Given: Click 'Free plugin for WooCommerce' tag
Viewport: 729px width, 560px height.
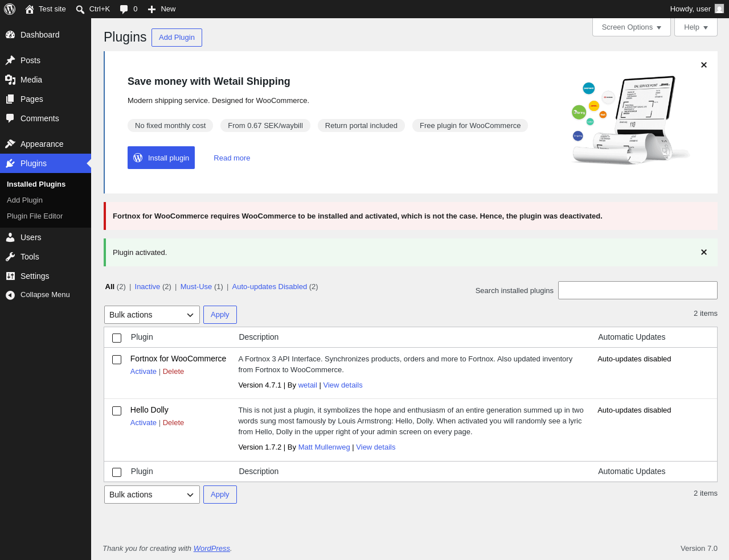Looking at the screenshot, I should [x=470, y=126].
